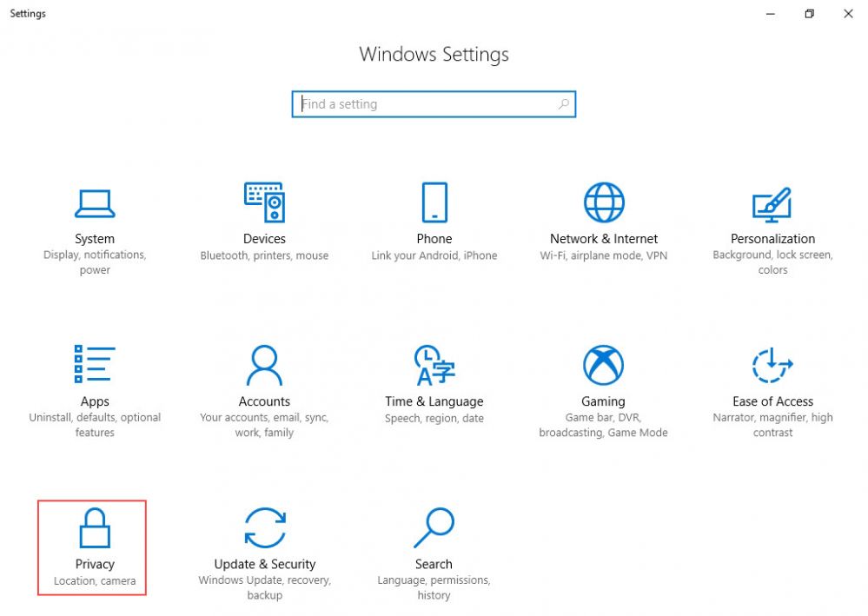Click "Background, lock screen, colors" text

tap(772, 262)
